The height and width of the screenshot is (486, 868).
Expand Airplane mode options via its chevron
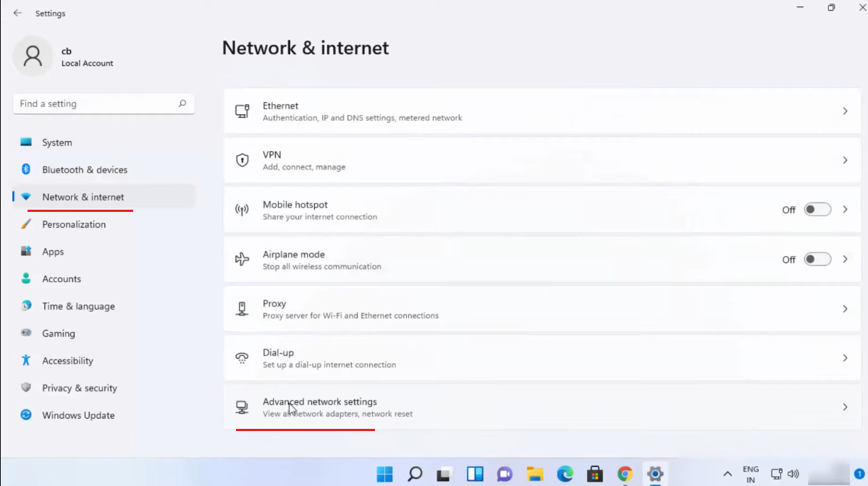point(845,260)
